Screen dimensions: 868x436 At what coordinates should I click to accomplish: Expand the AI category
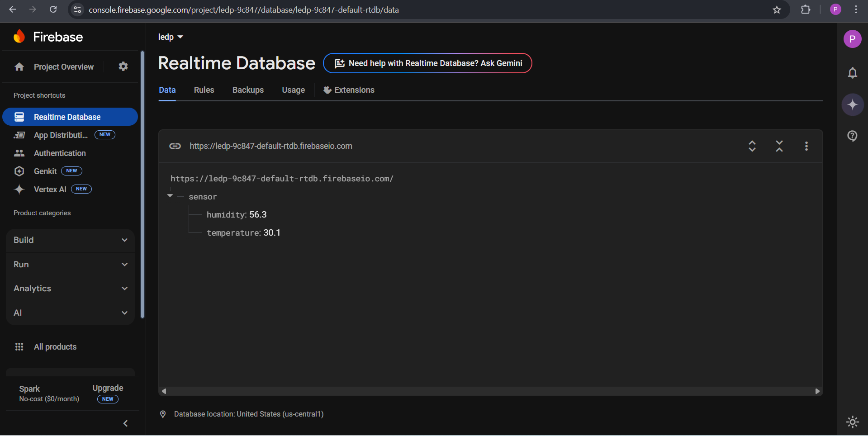(x=71, y=313)
